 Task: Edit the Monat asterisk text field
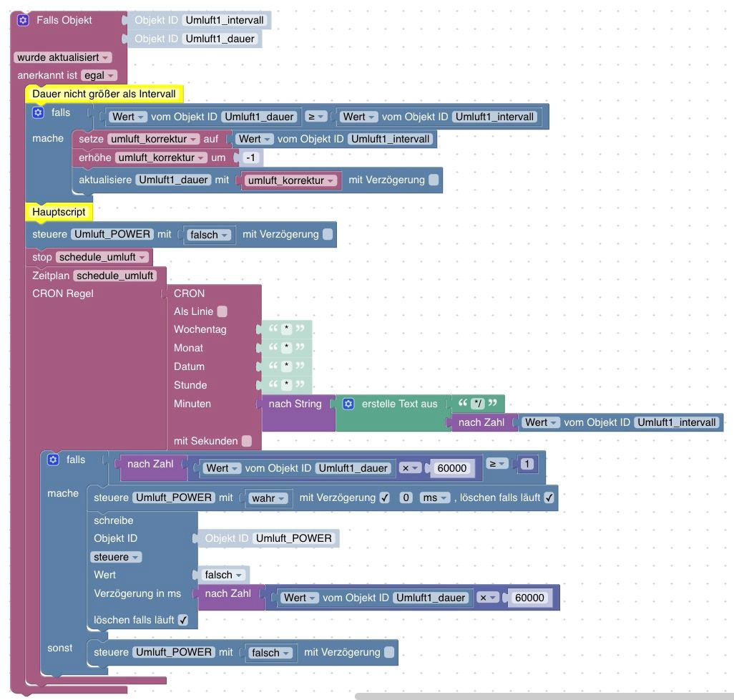click(286, 347)
